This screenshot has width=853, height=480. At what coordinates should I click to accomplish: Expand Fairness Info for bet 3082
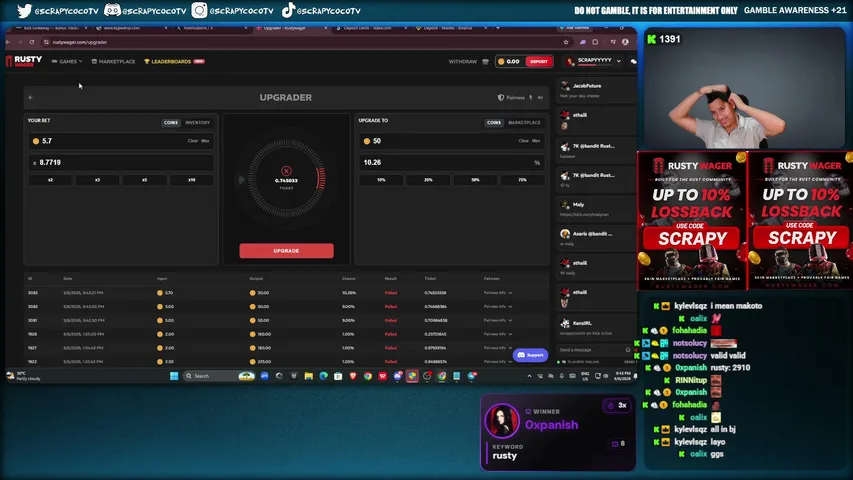[x=498, y=306]
